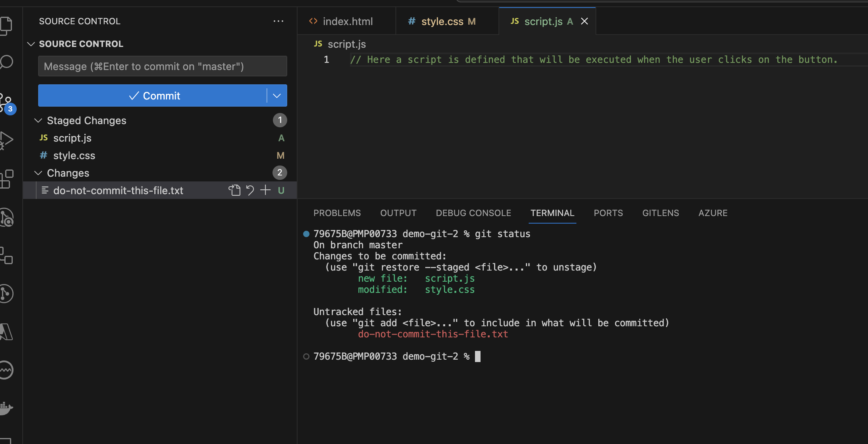The height and width of the screenshot is (444, 868).
Task: Click 'Untracked files:' terminal line
Action: click(358, 312)
